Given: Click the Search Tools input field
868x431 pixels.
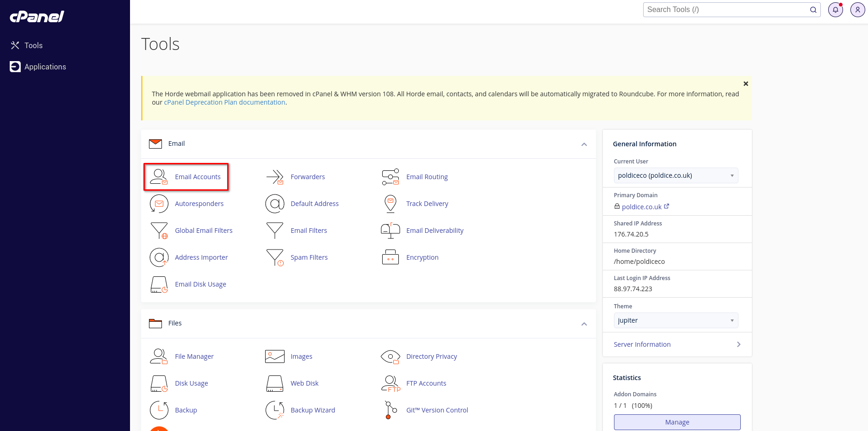Looking at the screenshot, I should [x=726, y=10].
